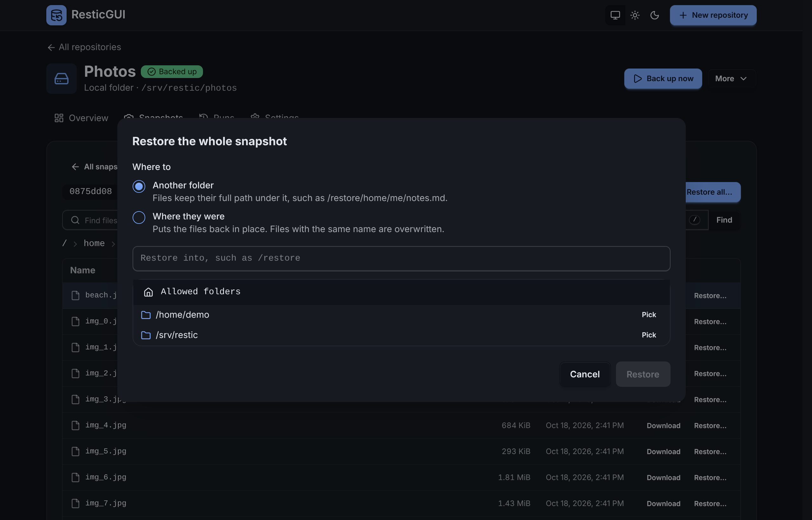Click the New repository button
812x520 pixels.
pos(713,15)
